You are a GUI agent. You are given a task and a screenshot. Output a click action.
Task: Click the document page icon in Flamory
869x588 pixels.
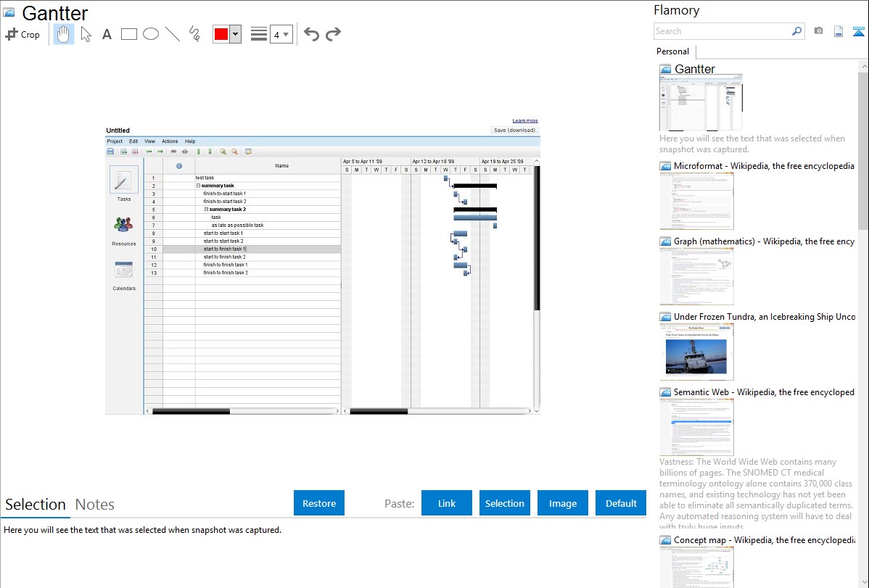[839, 31]
